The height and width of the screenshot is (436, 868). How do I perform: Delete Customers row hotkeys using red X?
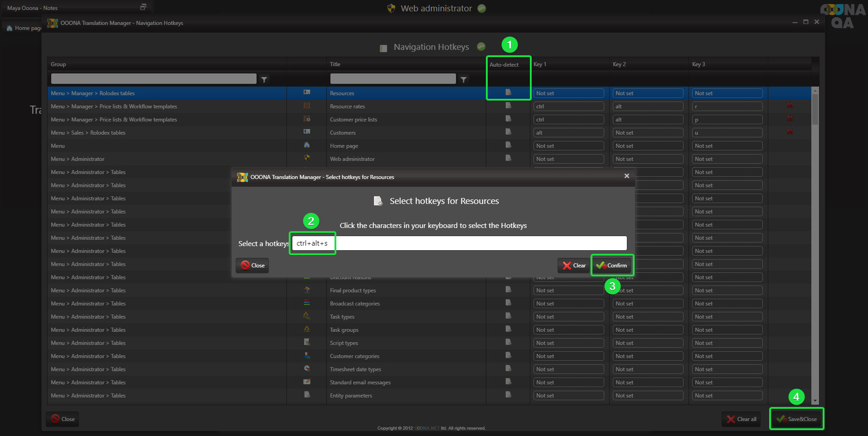tap(790, 132)
